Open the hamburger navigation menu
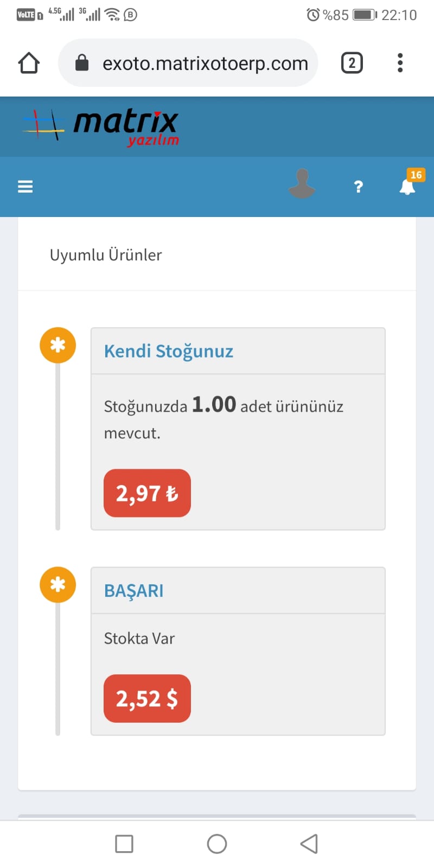Image resolution: width=434 pixels, height=868 pixels. tap(25, 187)
